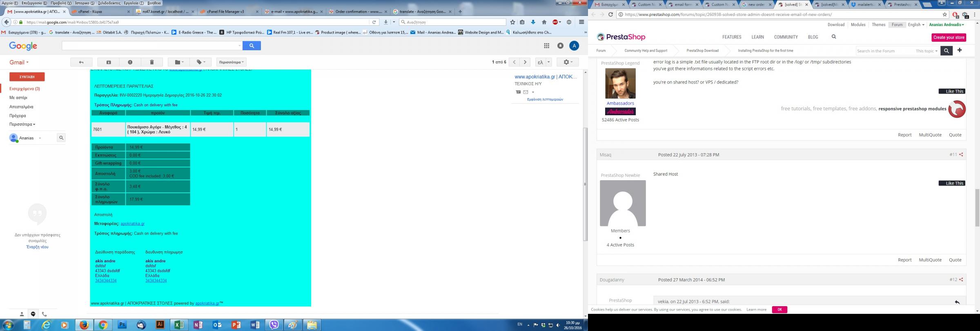
Task: Open the Firefox Ιστορικό menu
Action: point(85,3)
